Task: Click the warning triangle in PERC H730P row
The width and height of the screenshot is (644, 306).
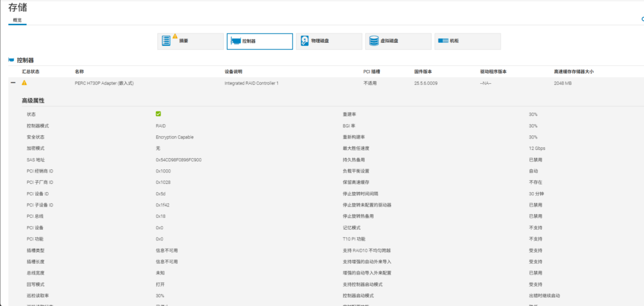Action: coord(25,83)
